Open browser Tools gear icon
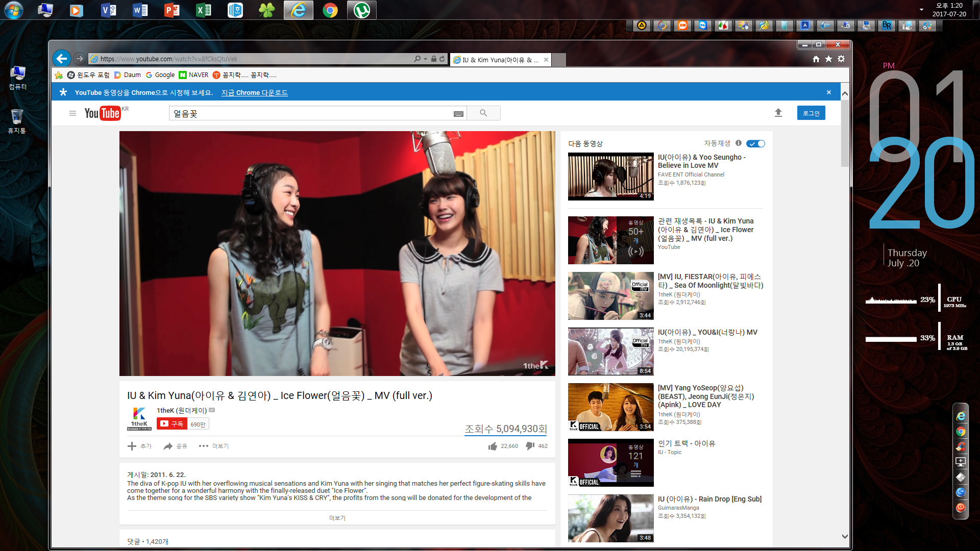This screenshot has height=551, width=980. [841, 59]
